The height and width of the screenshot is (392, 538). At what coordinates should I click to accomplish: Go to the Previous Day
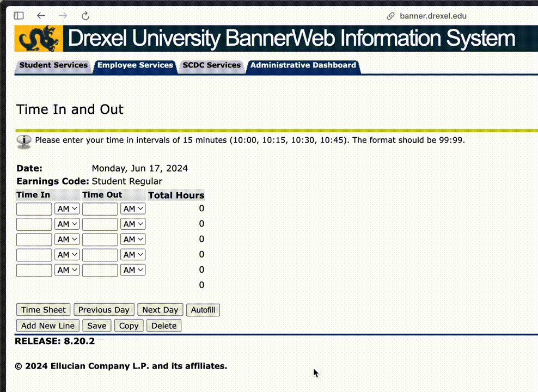[103, 310]
